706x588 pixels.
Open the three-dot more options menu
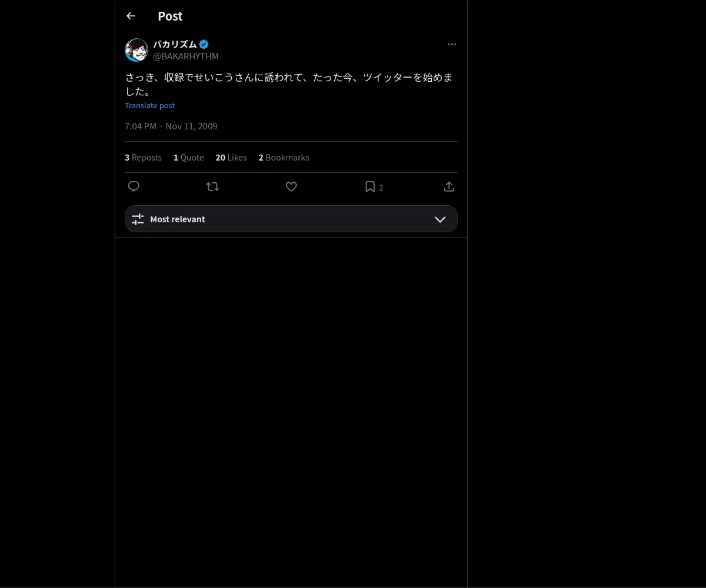(x=452, y=44)
